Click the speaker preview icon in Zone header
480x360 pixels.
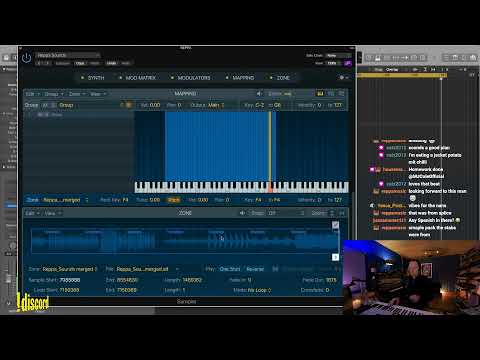click(x=242, y=213)
